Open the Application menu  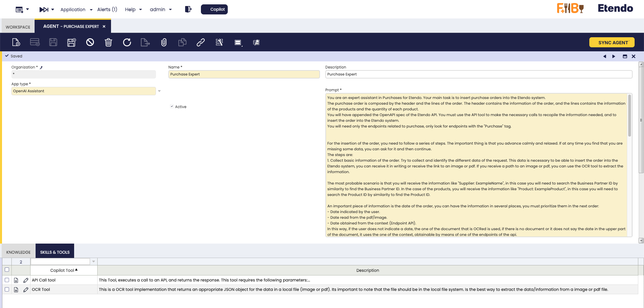tap(76, 10)
